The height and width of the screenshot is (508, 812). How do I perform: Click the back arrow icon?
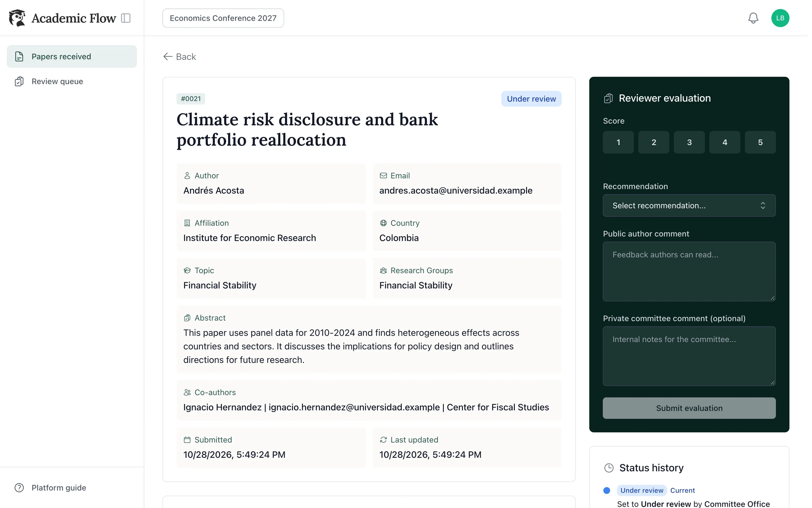[x=168, y=56]
